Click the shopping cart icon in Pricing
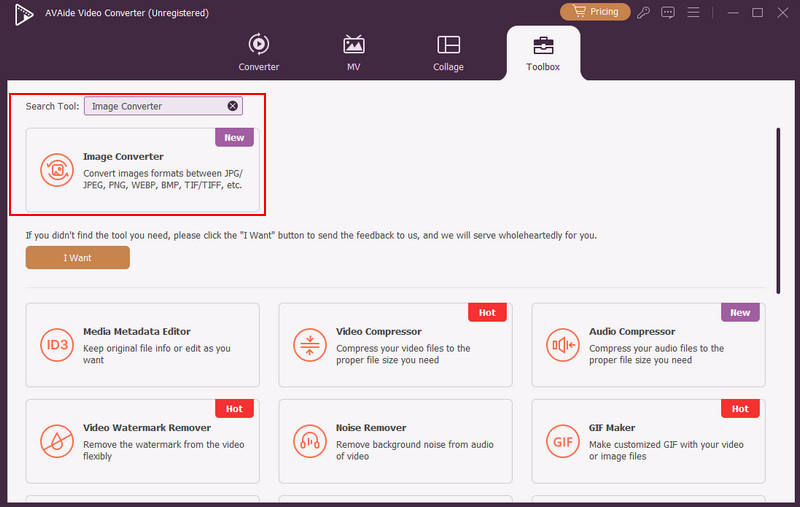This screenshot has width=800, height=507. point(579,11)
